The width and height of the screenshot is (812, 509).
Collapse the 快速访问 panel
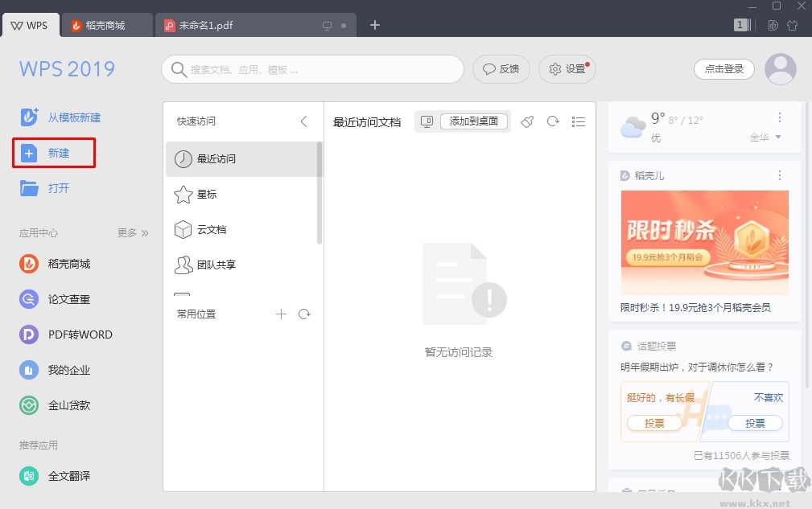click(x=303, y=121)
